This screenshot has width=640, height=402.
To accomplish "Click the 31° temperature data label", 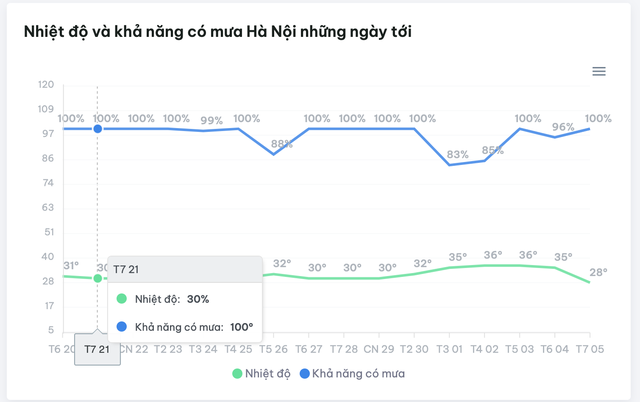I will (71, 266).
